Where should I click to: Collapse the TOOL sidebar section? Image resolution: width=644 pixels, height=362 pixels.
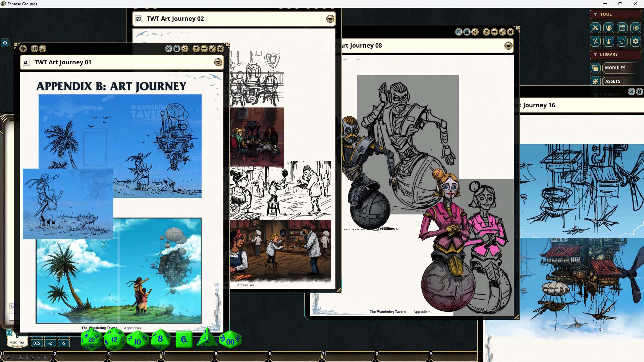point(615,14)
